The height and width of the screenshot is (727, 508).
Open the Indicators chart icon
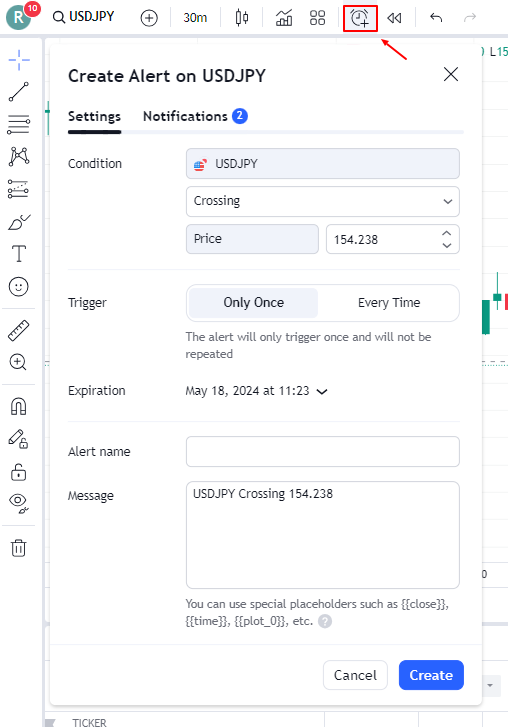pyautogui.click(x=284, y=18)
